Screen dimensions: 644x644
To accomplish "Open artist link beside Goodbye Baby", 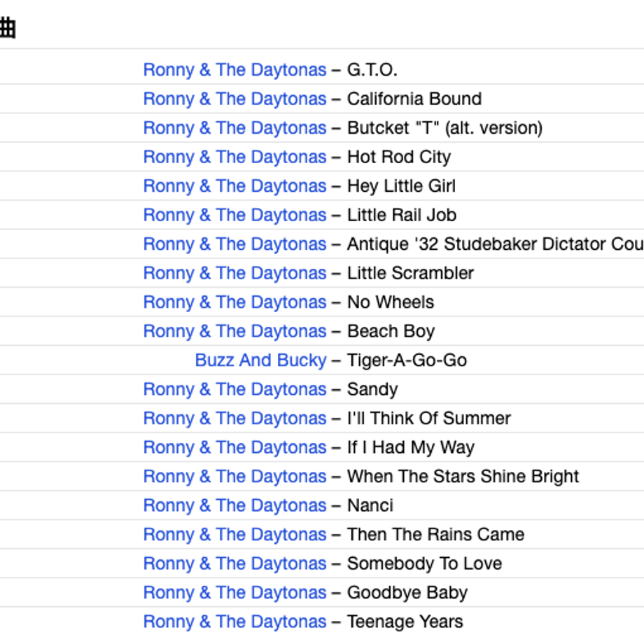I will point(234,593).
